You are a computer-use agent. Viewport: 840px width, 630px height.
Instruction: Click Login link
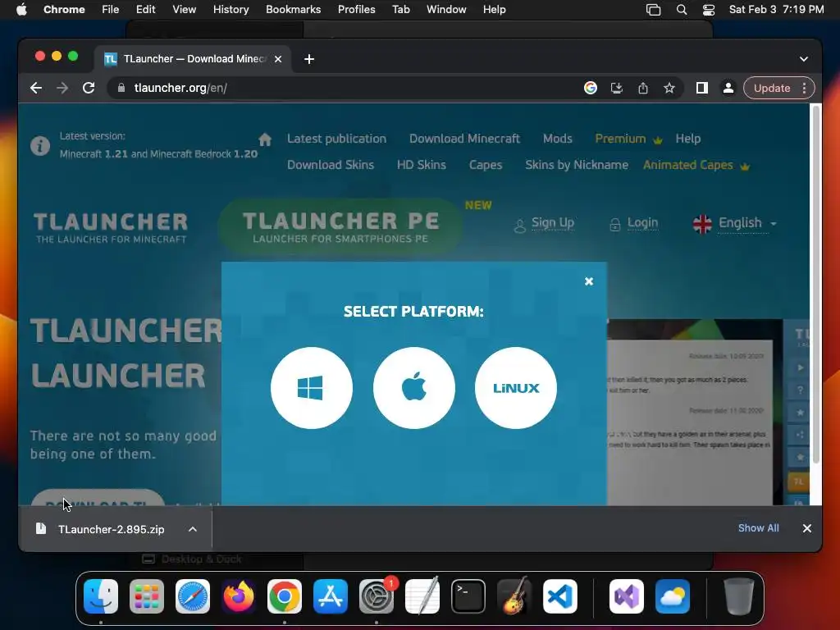pyautogui.click(x=642, y=223)
